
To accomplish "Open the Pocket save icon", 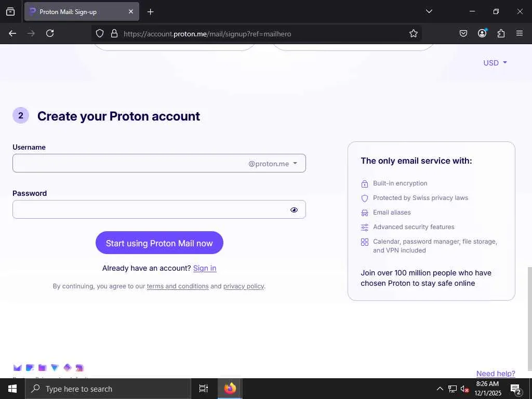I will click(x=463, y=34).
